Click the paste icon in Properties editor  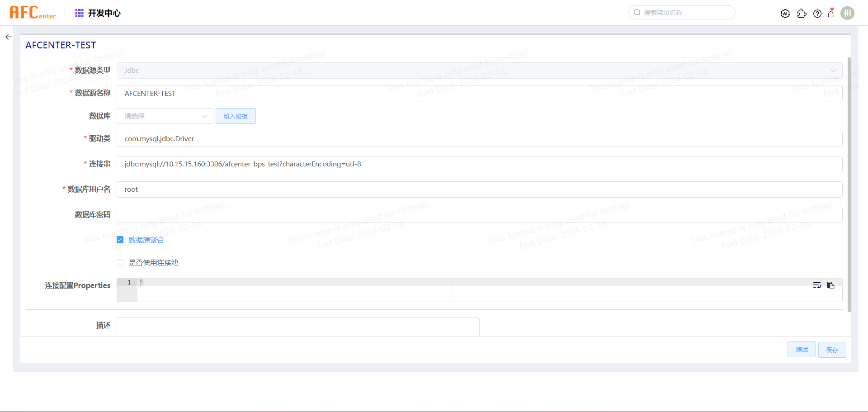pos(830,285)
